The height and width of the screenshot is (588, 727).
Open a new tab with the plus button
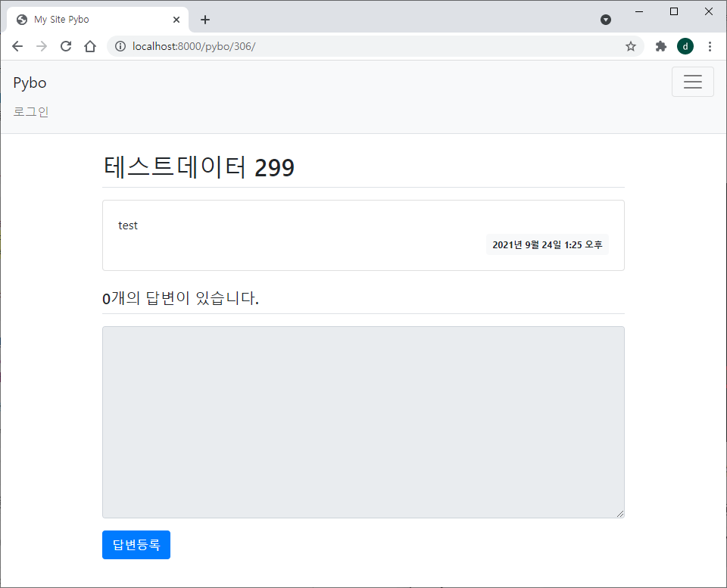pyautogui.click(x=205, y=20)
